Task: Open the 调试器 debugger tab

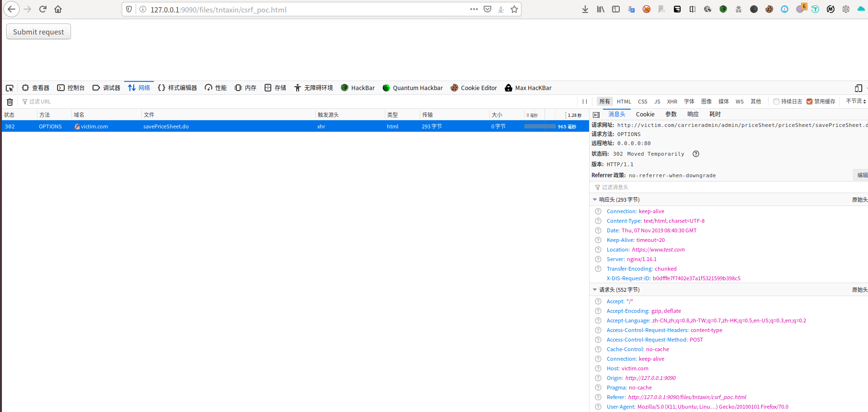Action: pos(106,88)
